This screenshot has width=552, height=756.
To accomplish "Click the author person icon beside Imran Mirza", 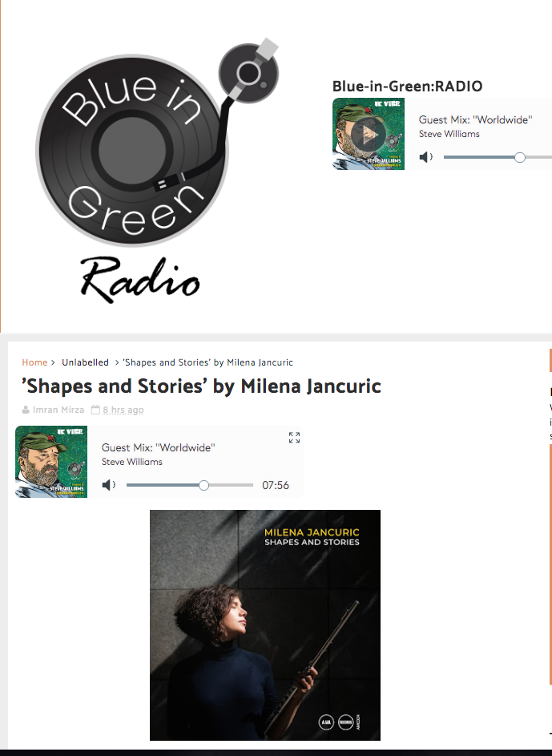I will pos(26,410).
